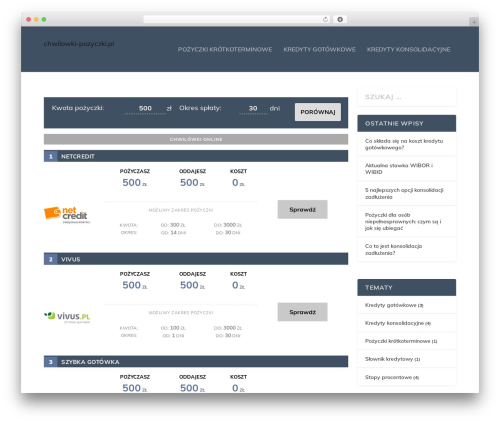Click the browser downloads icon
Screen dimensions: 500x423
coord(340,19)
